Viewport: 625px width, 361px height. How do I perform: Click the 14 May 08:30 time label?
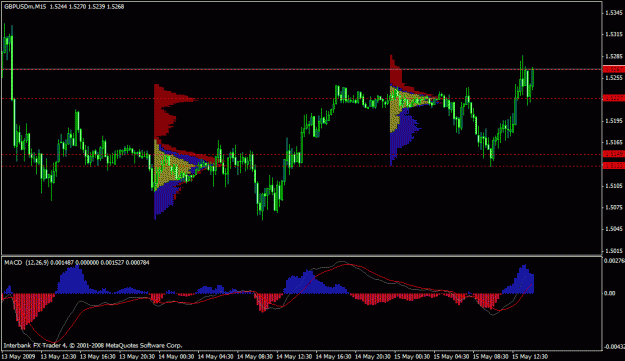255,357
